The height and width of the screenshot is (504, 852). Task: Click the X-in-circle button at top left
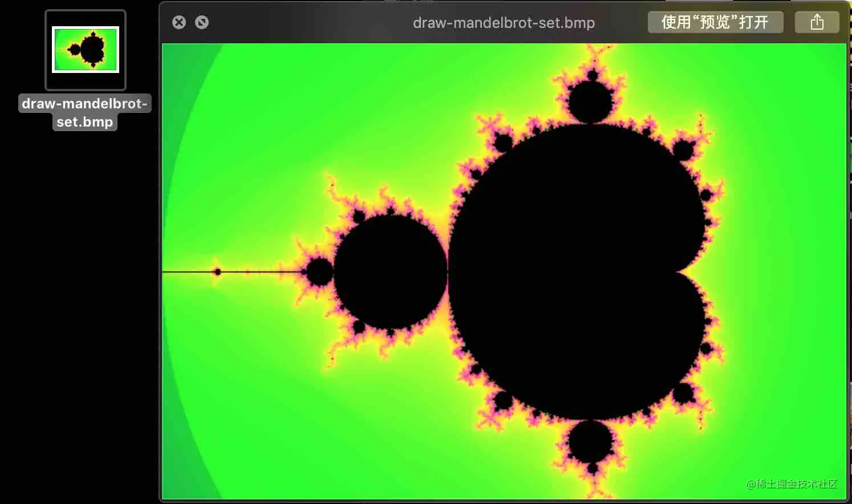point(179,22)
